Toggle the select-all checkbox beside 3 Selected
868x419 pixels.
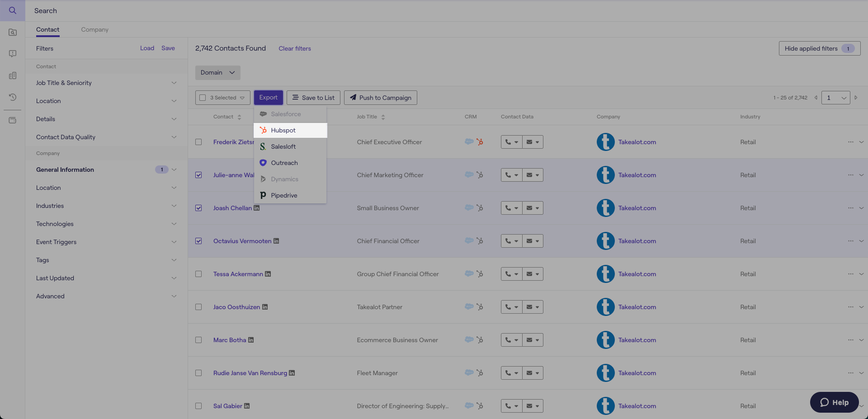(203, 98)
